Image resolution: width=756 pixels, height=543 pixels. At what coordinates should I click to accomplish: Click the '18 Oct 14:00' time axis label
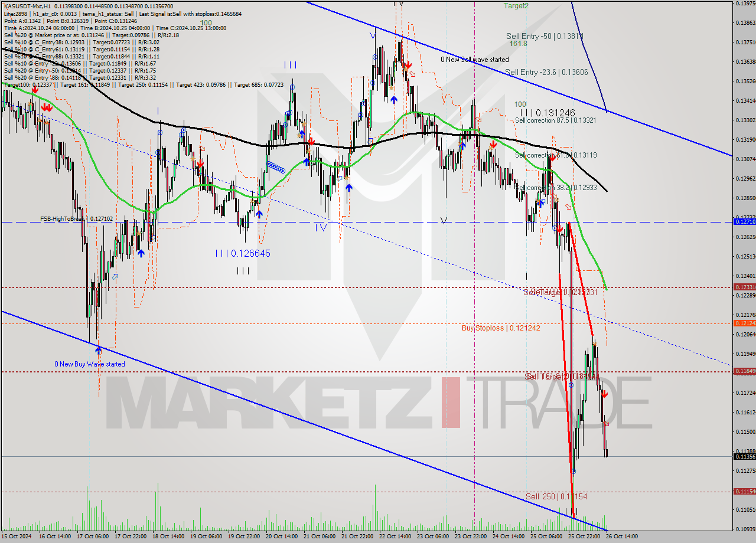(168, 537)
